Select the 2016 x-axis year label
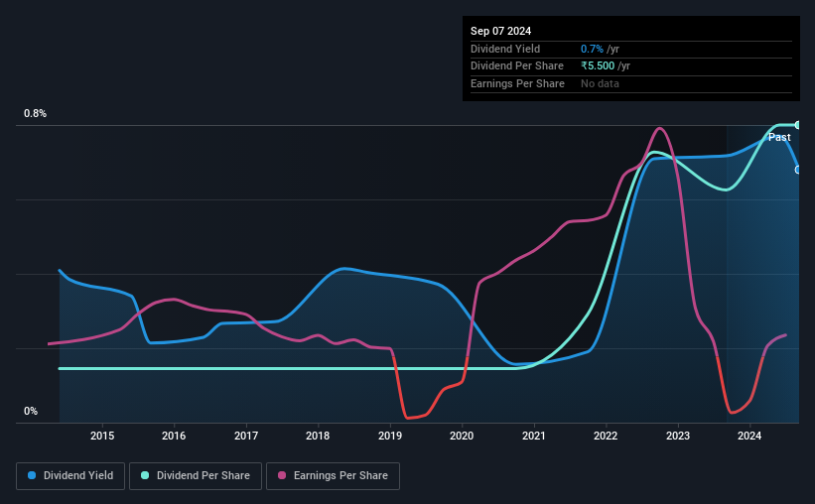 tap(174, 436)
